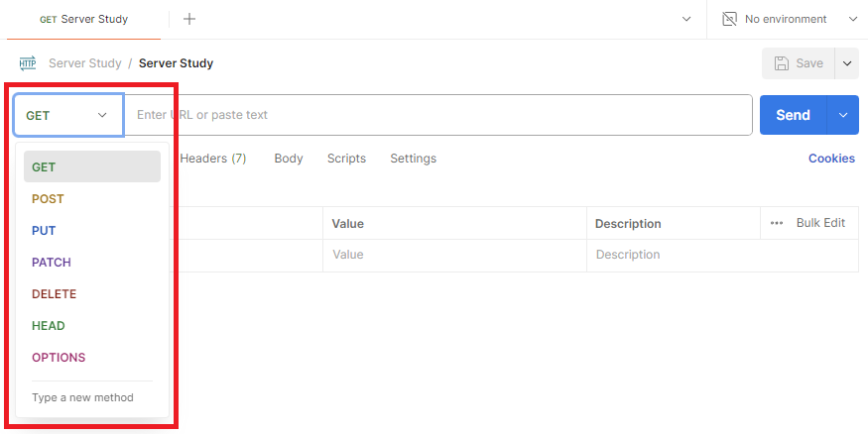This screenshot has width=868, height=434.
Task: Open the tab list chevron dropdown
Action: (x=685, y=19)
